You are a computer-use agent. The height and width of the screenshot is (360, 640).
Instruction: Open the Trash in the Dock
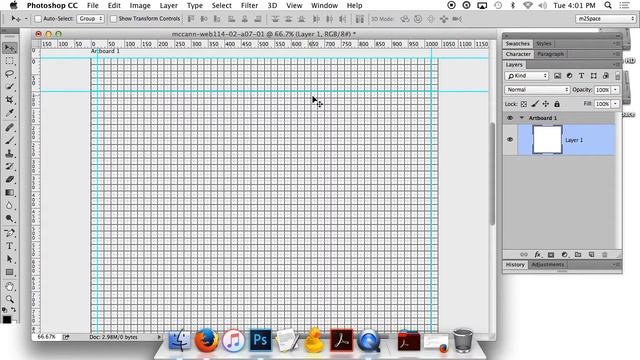point(463,340)
